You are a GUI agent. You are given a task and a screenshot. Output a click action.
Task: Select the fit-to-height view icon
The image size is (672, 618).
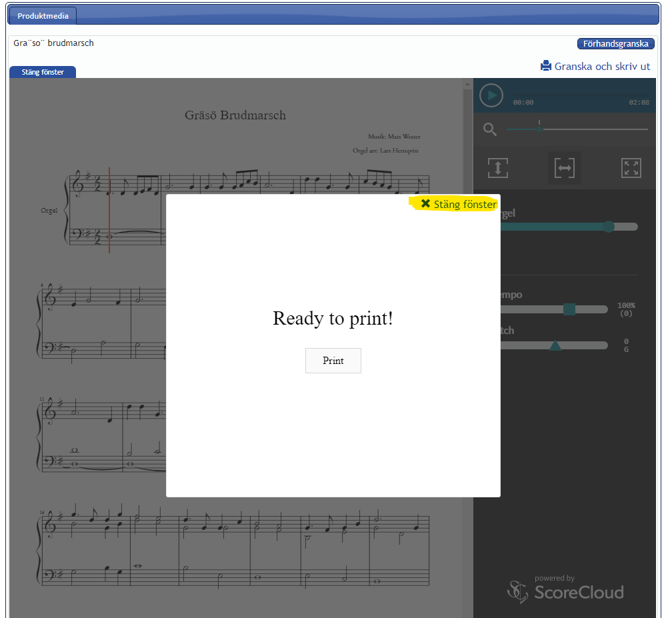click(x=498, y=168)
